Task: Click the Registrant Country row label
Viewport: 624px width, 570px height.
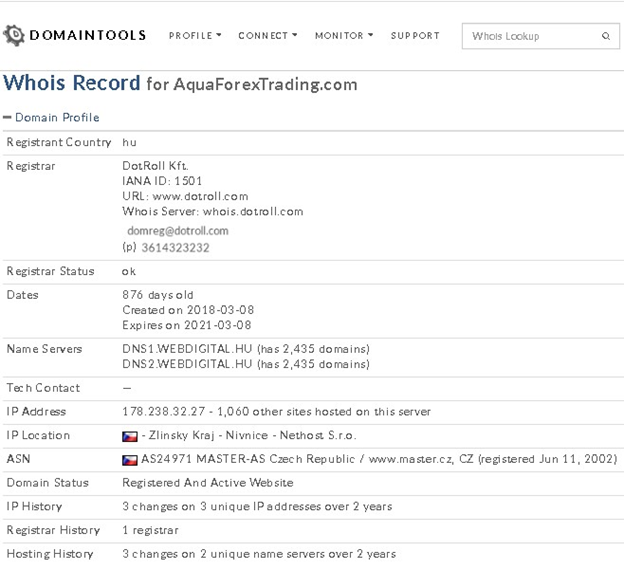Action: click(x=59, y=142)
